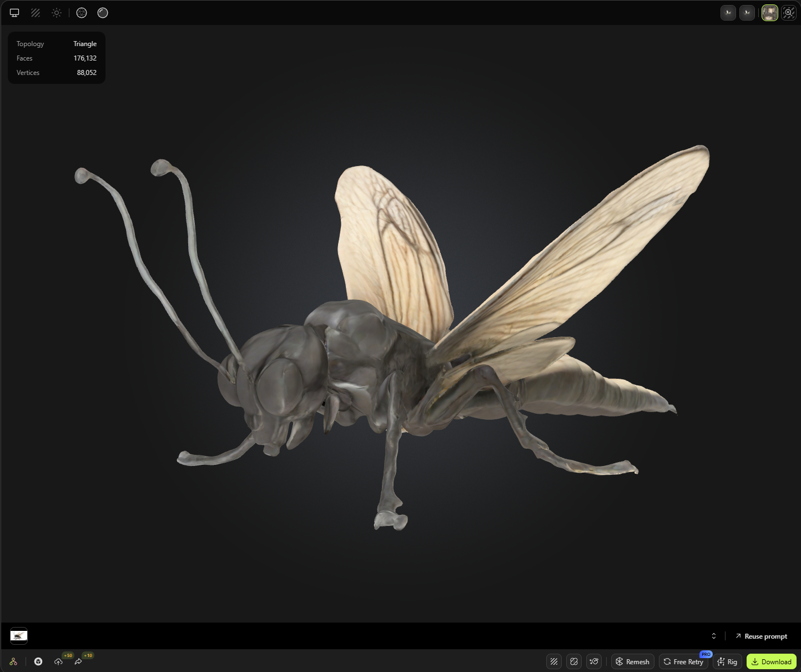This screenshot has height=672, width=801.
Task: Select the first insect model thumbnail at top right
Action: tap(728, 13)
